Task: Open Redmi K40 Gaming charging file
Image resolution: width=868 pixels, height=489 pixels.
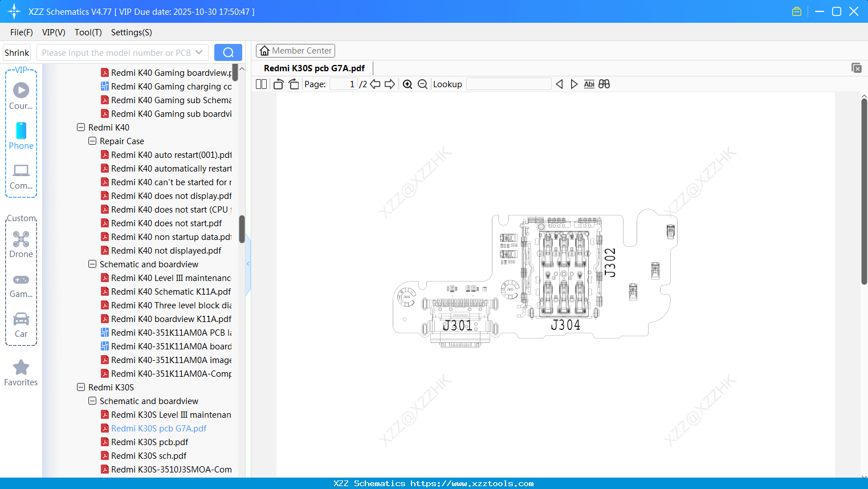Action: (x=166, y=86)
